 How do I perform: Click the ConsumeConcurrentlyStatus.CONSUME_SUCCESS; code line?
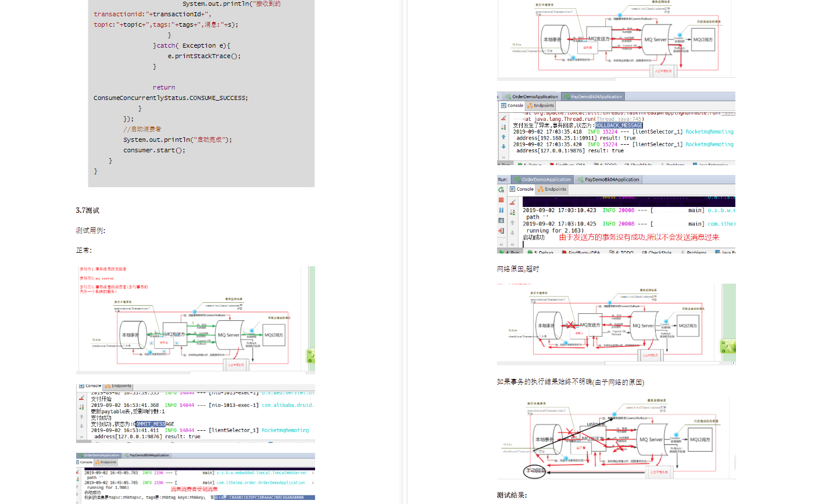click(x=171, y=98)
